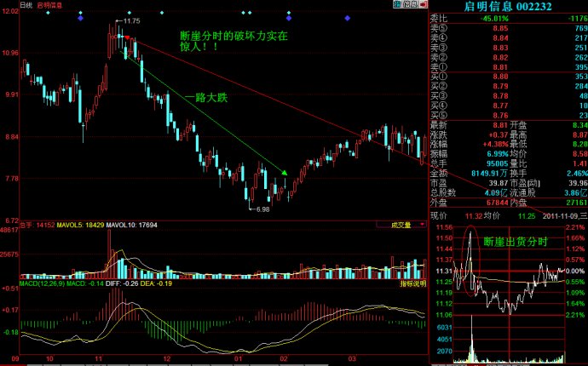
Task: Select the 11.75 high price label
Action: pos(131,20)
